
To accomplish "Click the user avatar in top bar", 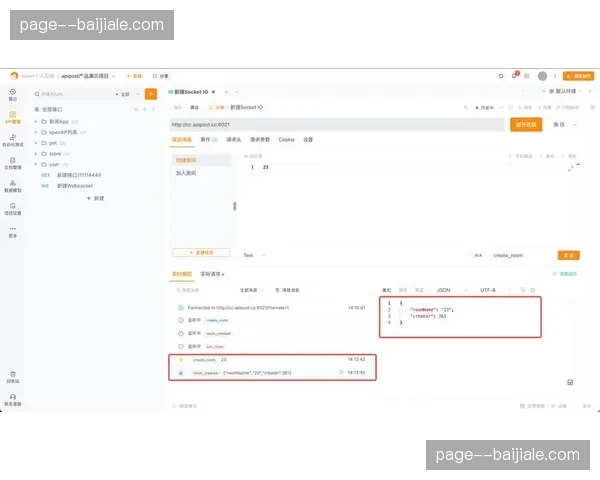I will [542, 76].
